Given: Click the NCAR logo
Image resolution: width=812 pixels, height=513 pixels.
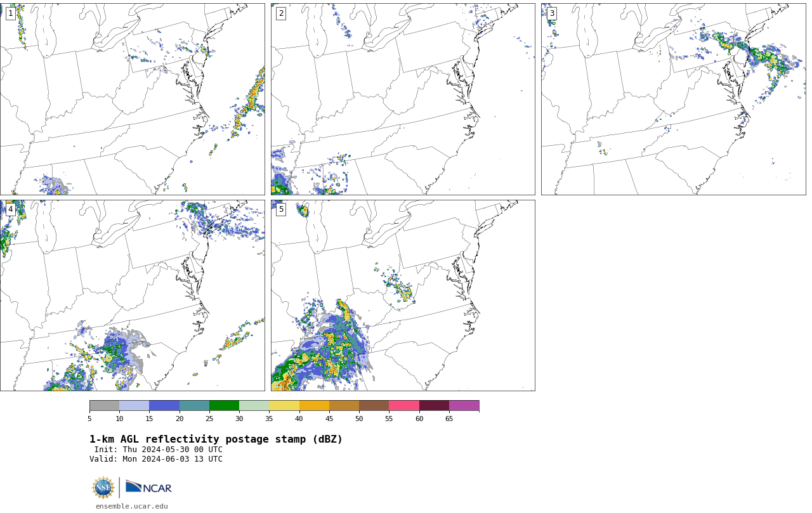Looking at the screenshot, I should tap(148, 487).
